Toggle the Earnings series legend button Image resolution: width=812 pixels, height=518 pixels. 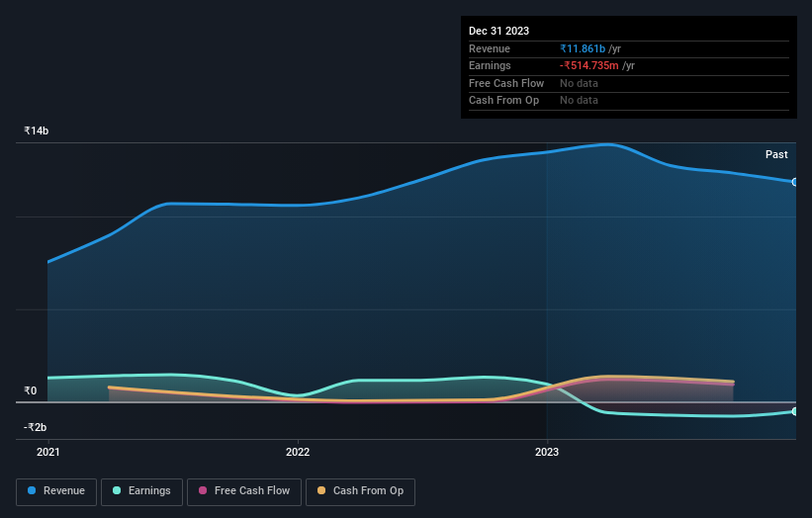coord(141,491)
